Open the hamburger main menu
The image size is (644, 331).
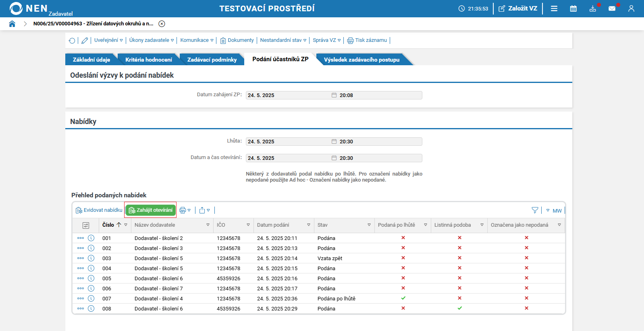(554, 8)
